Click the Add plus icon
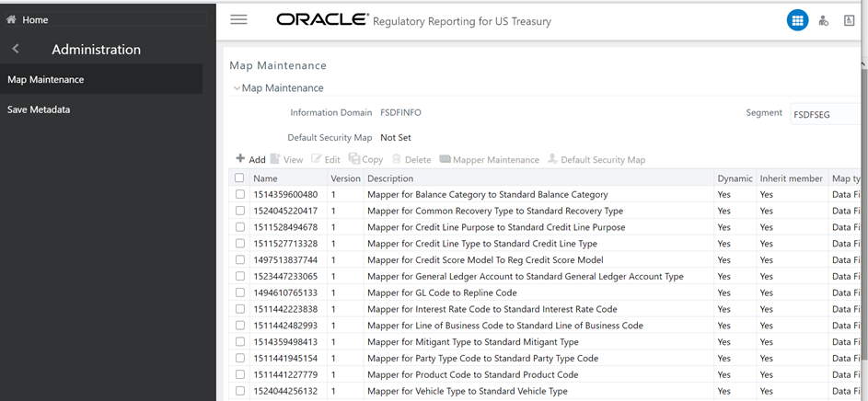868x401 pixels. (x=240, y=158)
